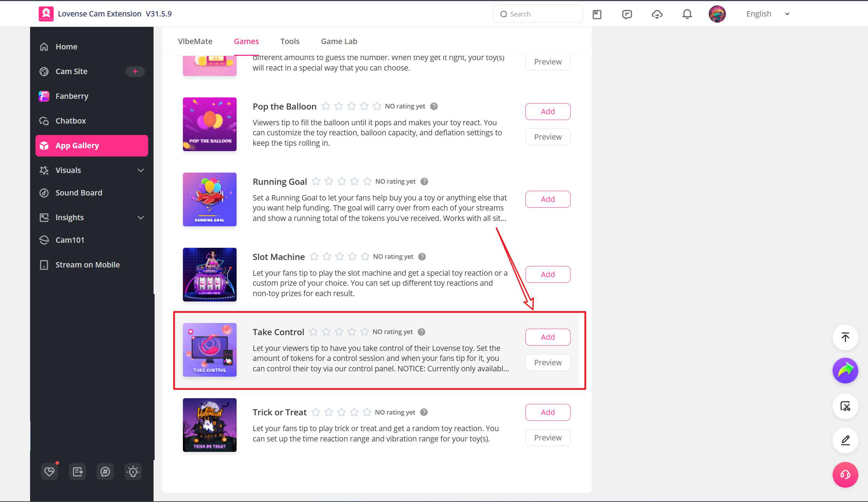Click Preview for Pop the Balloon

pos(548,137)
